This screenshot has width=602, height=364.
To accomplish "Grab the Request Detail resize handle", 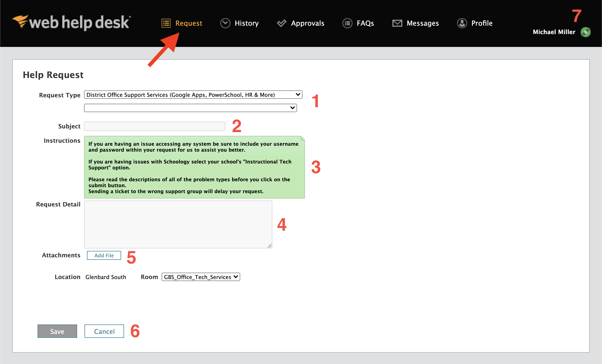I will click(x=270, y=246).
